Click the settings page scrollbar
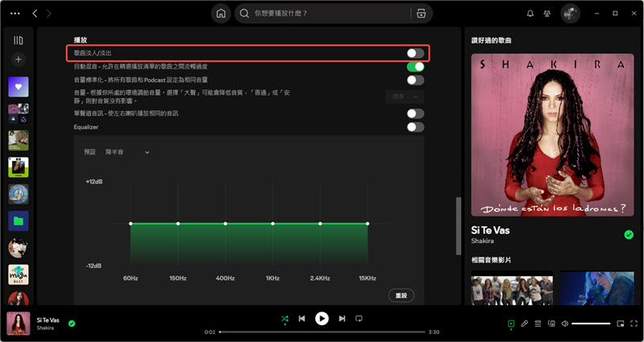This screenshot has height=342, width=644. click(458, 226)
